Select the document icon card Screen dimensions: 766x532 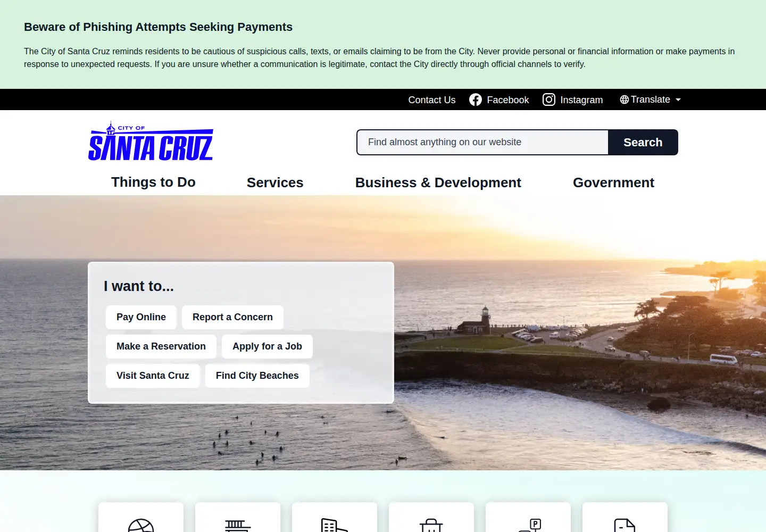click(625, 517)
